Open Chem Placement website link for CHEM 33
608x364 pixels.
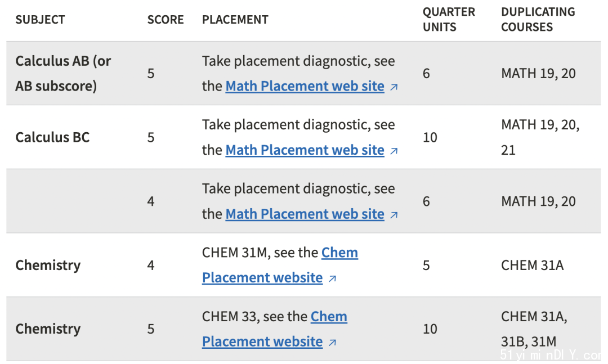tap(275, 329)
